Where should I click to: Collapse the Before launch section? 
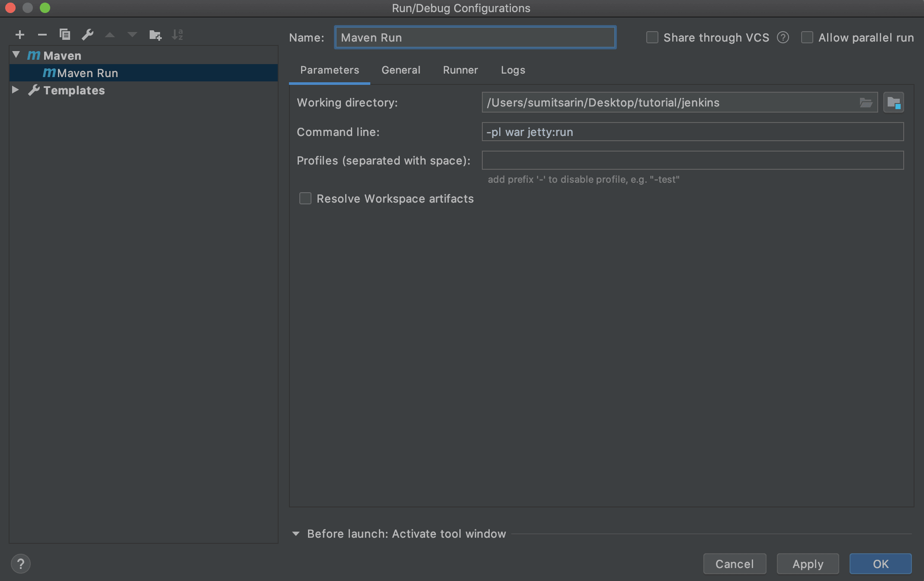pyautogui.click(x=296, y=534)
